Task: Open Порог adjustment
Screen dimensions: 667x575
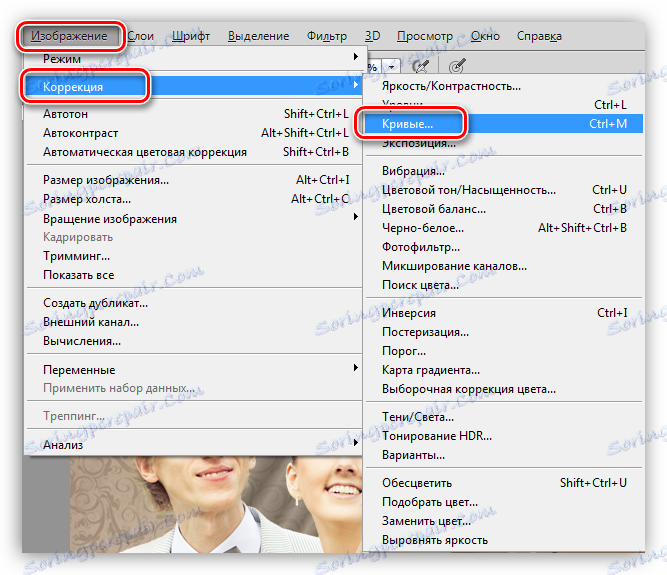Action: (504, 351)
